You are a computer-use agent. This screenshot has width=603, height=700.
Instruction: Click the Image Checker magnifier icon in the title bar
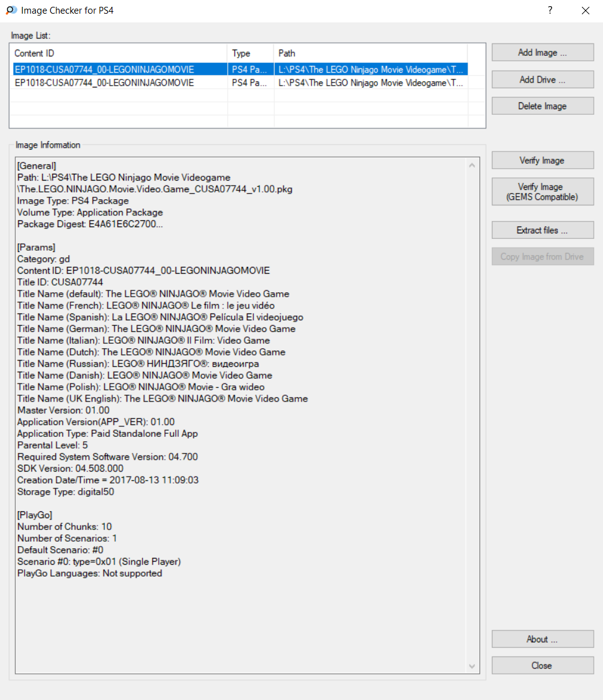[x=11, y=11]
